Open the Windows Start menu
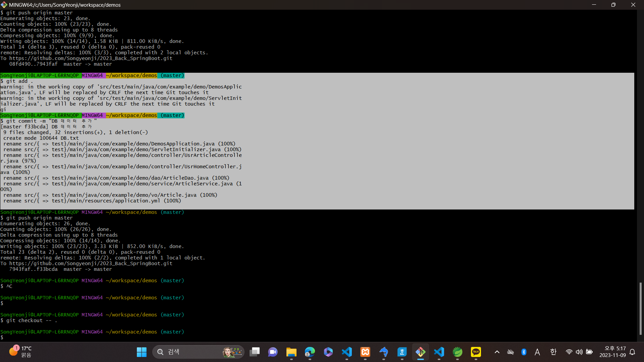Image resolution: width=644 pixels, height=362 pixels. (x=142, y=352)
